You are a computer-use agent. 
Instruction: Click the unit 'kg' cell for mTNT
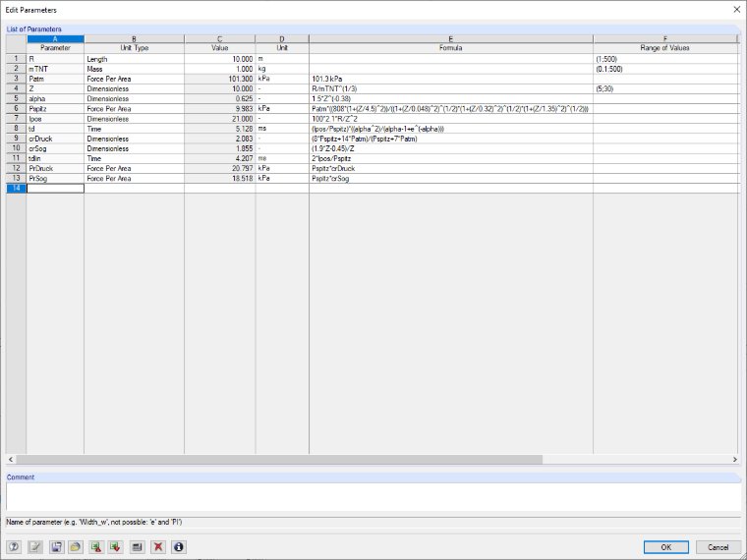(x=282, y=69)
